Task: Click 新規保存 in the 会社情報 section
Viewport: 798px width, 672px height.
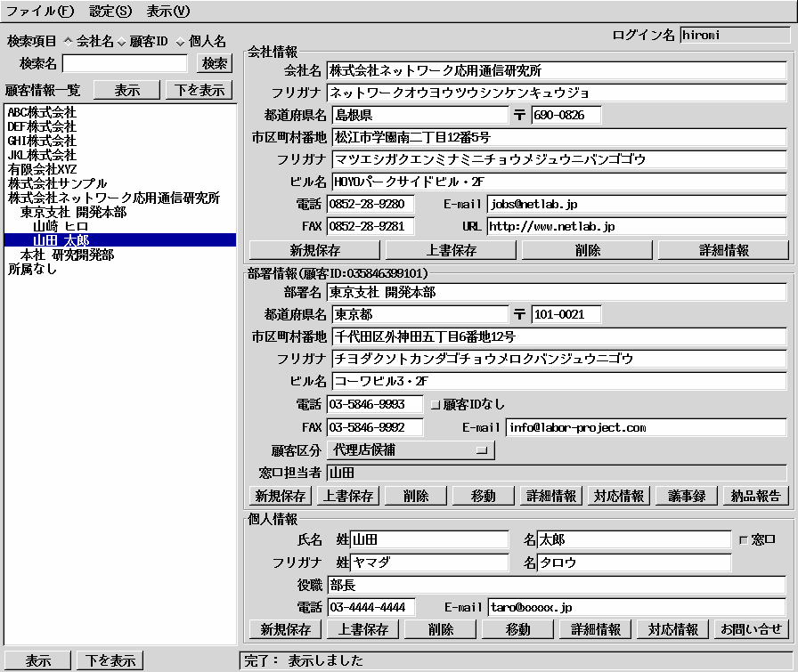Action: (x=314, y=250)
